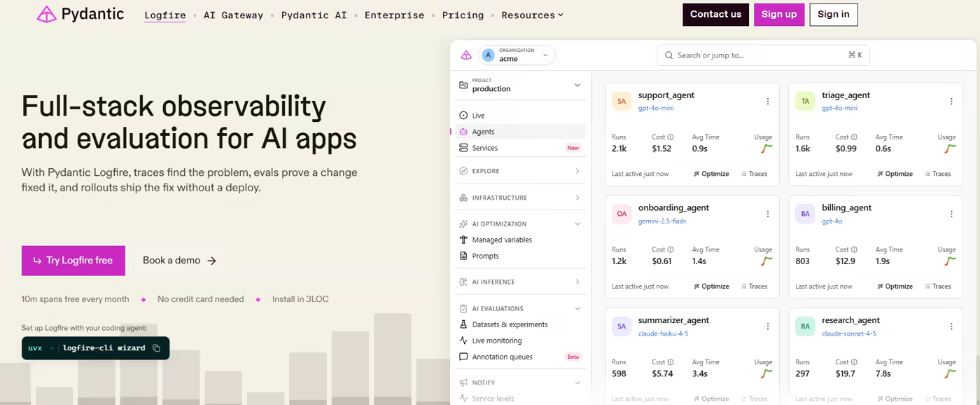Click the claude-haiku-4-5 model link
This screenshot has width=980, height=405.
coord(663,334)
